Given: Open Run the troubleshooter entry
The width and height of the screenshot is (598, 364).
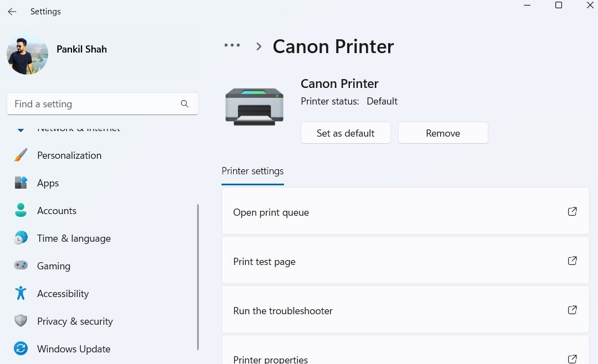Looking at the screenshot, I should [405, 310].
